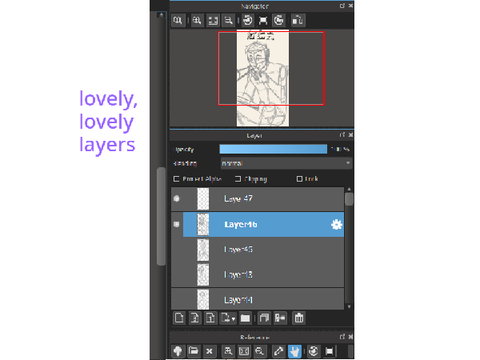This screenshot has height=360, width=480.
Task: Zoom out using the Navigator toolbar
Action: point(228,21)
